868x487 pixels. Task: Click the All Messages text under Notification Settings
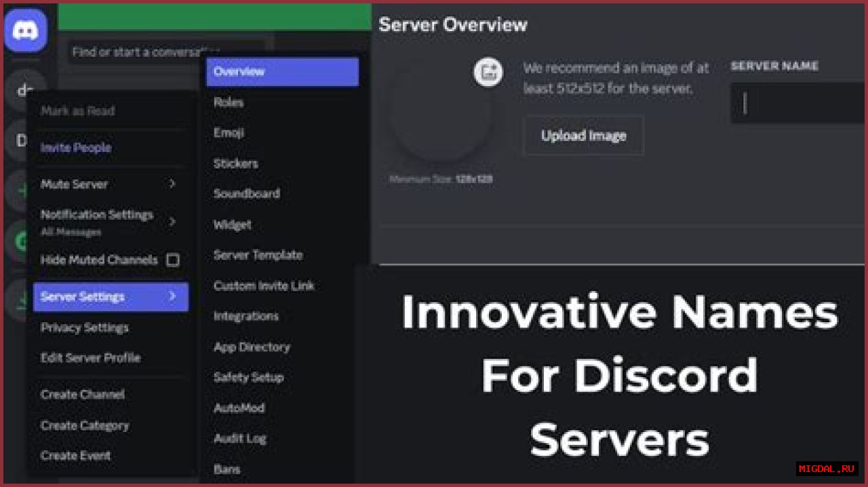point(71,232)
